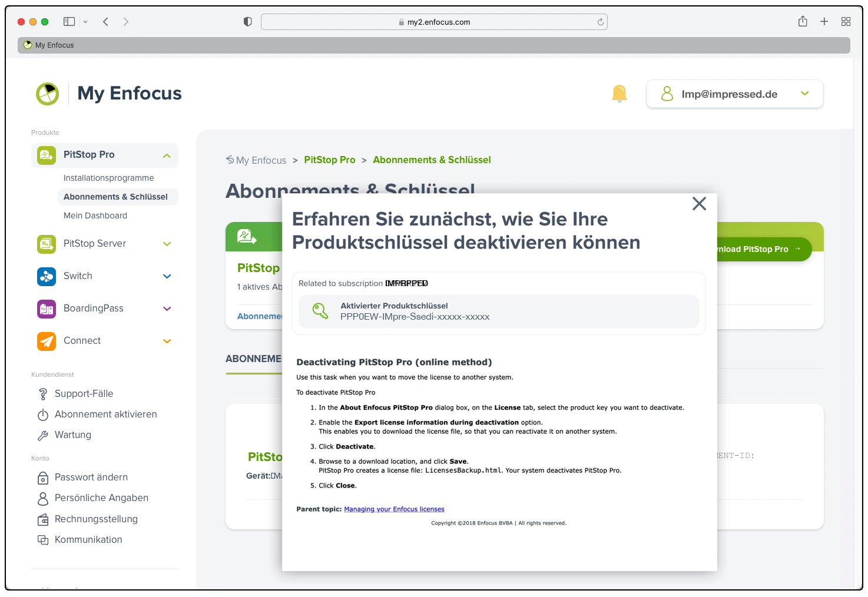The image size is (868, 597).
Task: Click the notification bell icon
Action: [x=619, y=94]
